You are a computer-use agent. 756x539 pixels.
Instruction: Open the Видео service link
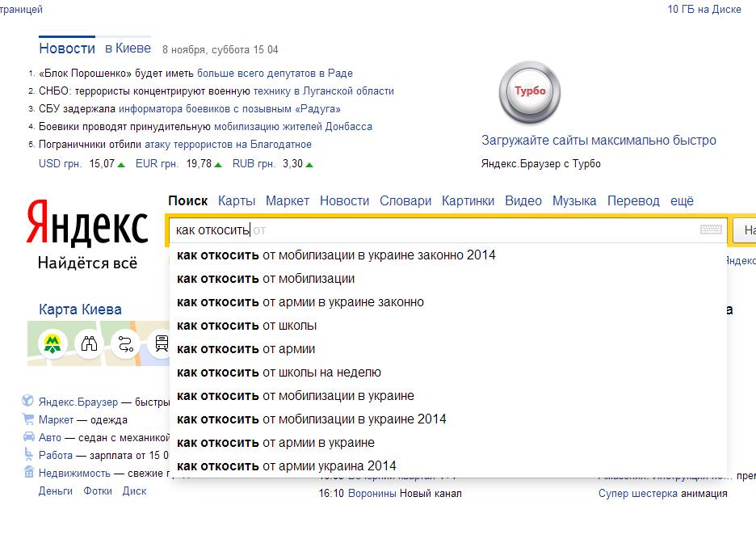(523, 200)
